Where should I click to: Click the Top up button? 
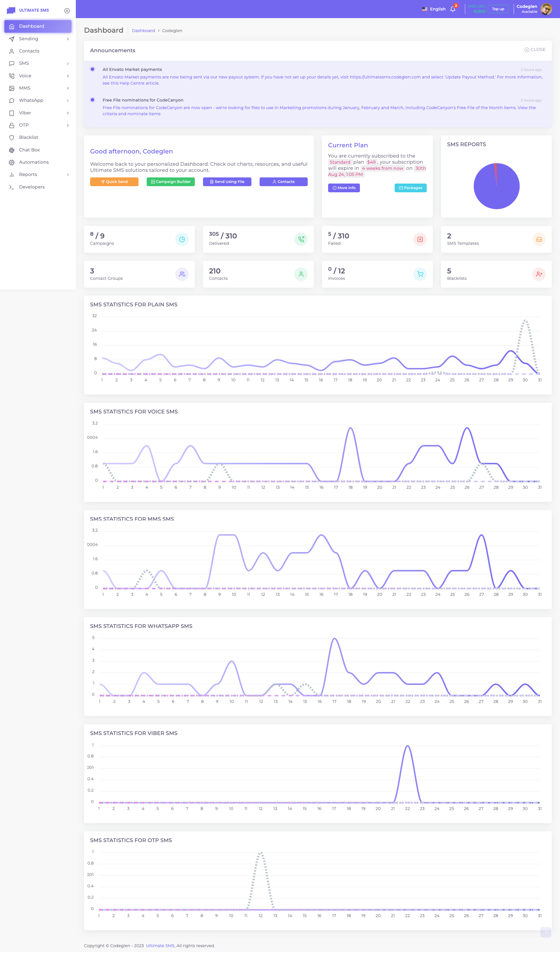point(498,9)
